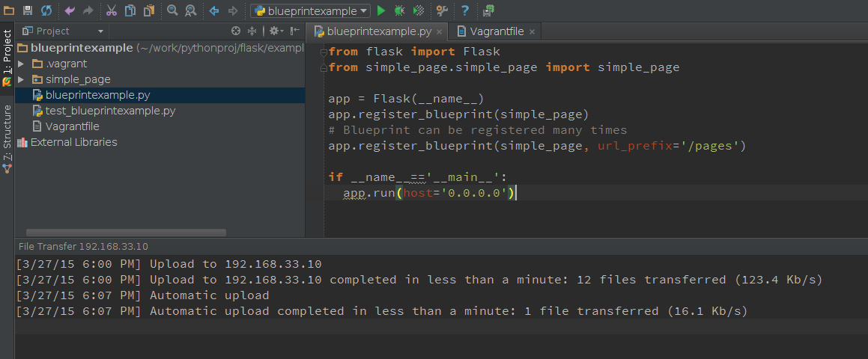Image resolution: width=868 pixels, height=359 pixels.
Task: Collapse the import block fold marker on line one
Action: [324, 52]
